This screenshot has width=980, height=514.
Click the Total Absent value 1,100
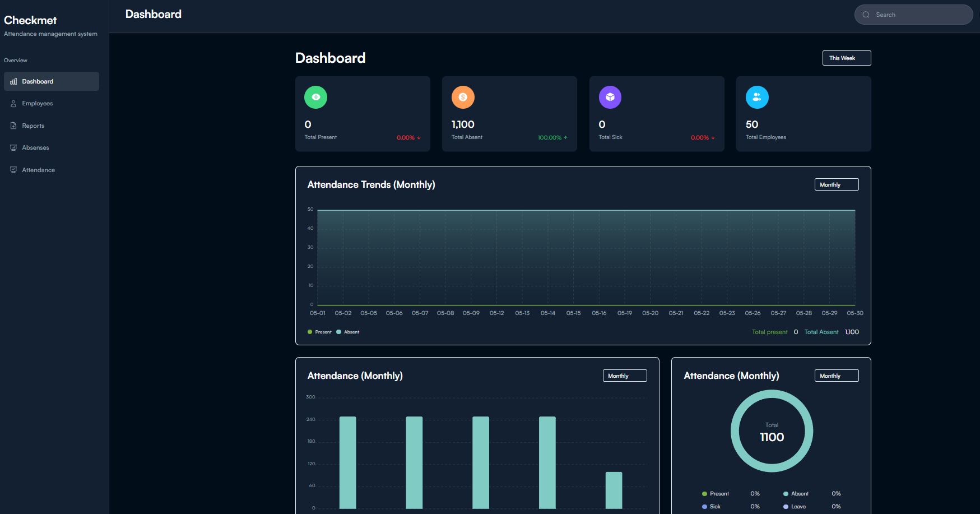tap(463, 124)
